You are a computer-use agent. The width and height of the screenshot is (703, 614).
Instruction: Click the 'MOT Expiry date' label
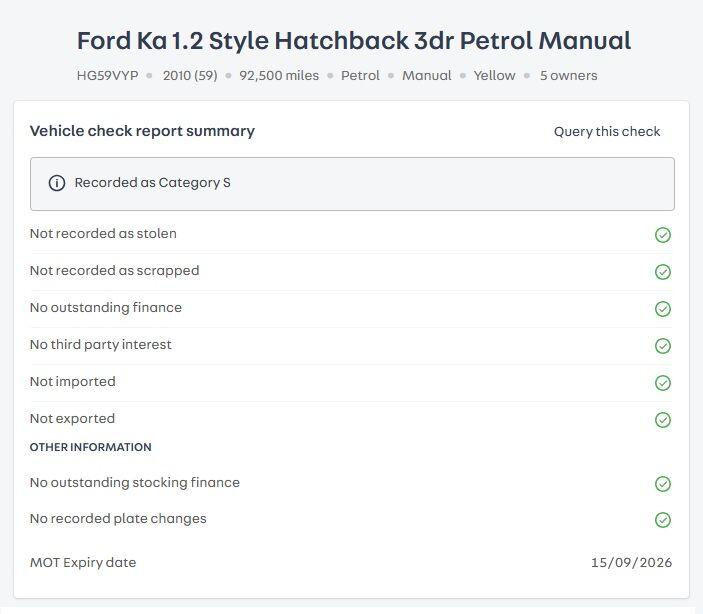tap(83, 563)
